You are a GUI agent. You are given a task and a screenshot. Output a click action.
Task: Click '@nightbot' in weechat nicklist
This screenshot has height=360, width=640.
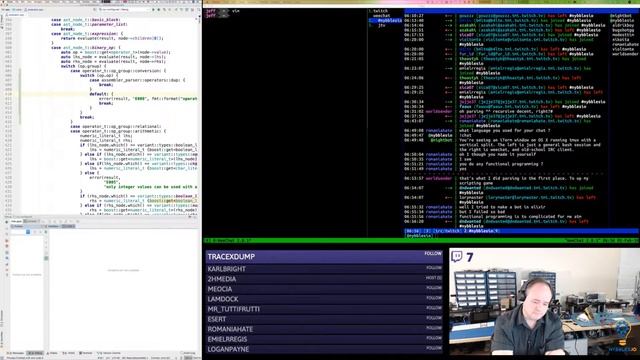point(621,16)
